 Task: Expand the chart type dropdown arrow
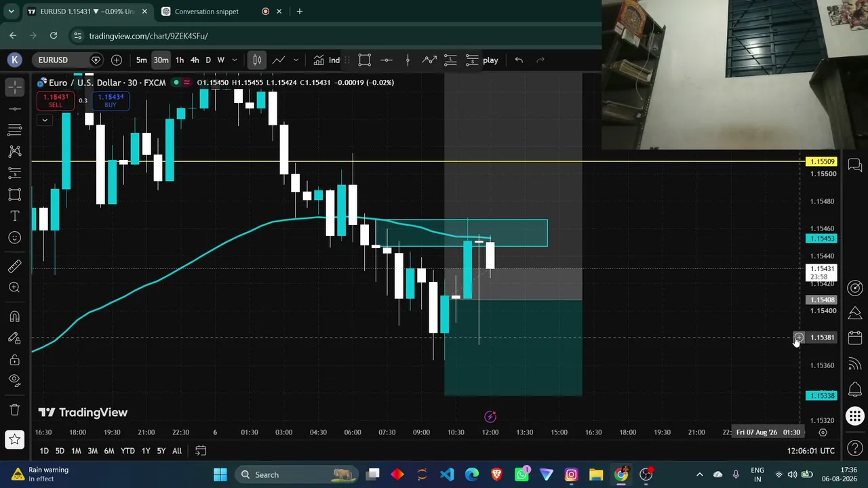point(296,60)
